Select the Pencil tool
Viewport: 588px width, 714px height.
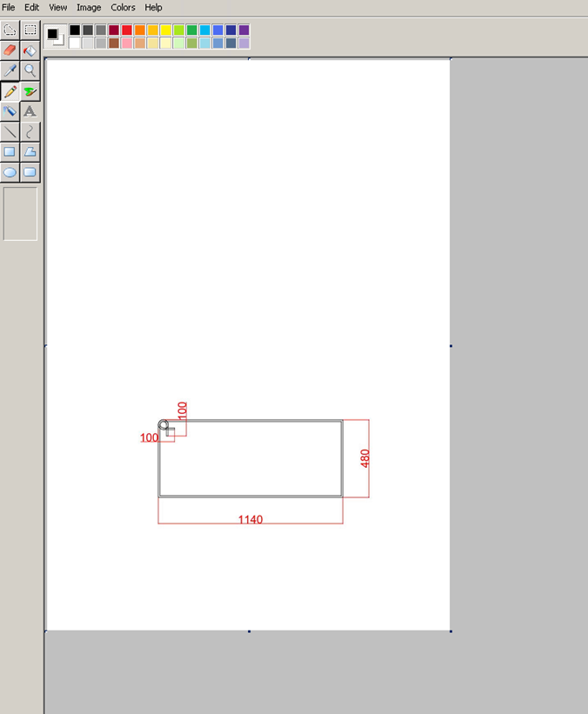pos(10,91)
